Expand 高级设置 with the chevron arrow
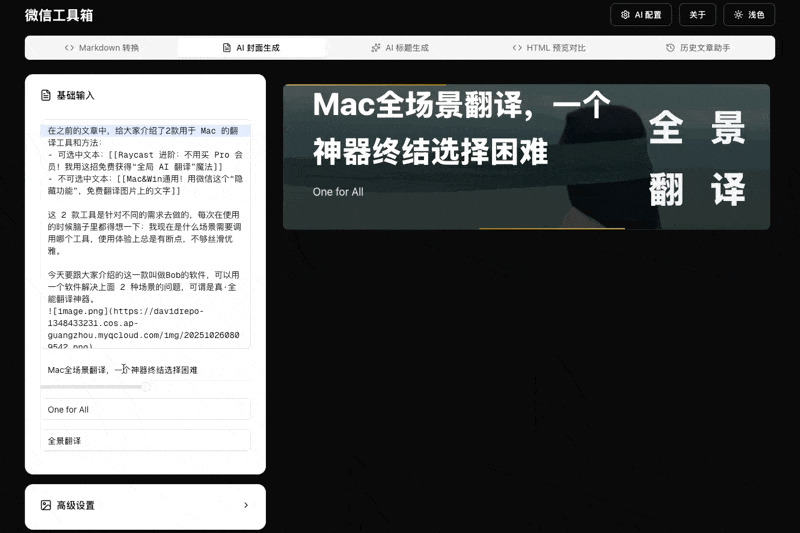The height and width of the screenshot is (533, 800). pos(246,505)
